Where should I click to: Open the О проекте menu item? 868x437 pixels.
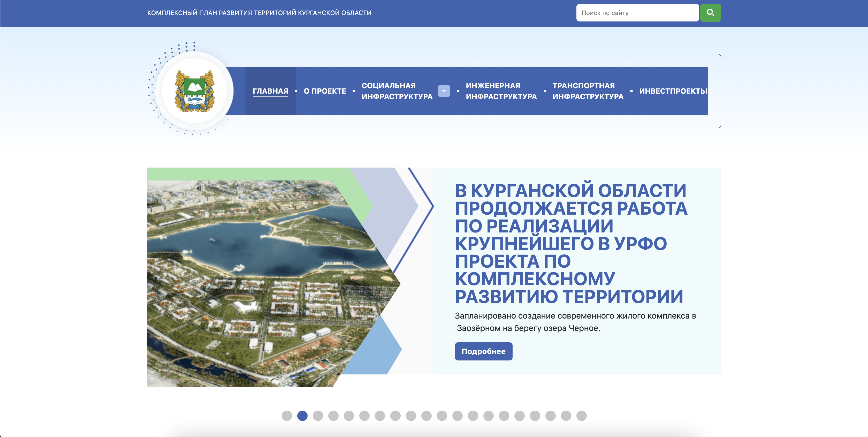[325, 91]
